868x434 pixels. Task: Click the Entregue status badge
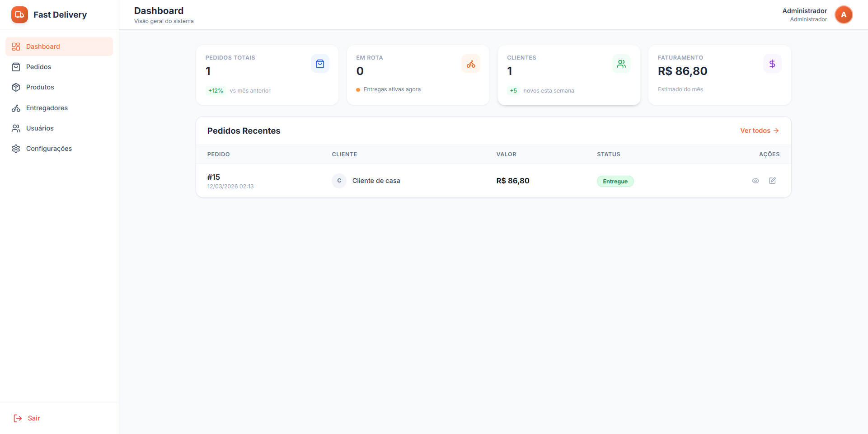(x=615, y=182)
